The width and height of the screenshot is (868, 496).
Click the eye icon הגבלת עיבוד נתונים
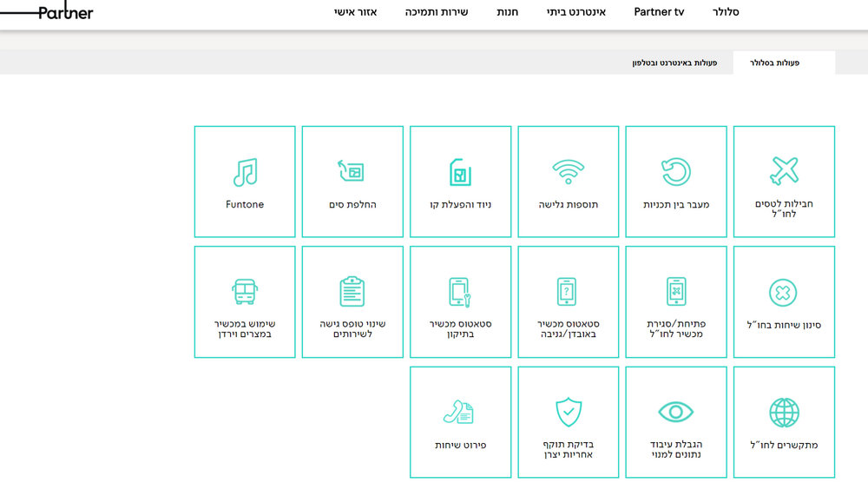pyautogui.click(x=675, y=412)
